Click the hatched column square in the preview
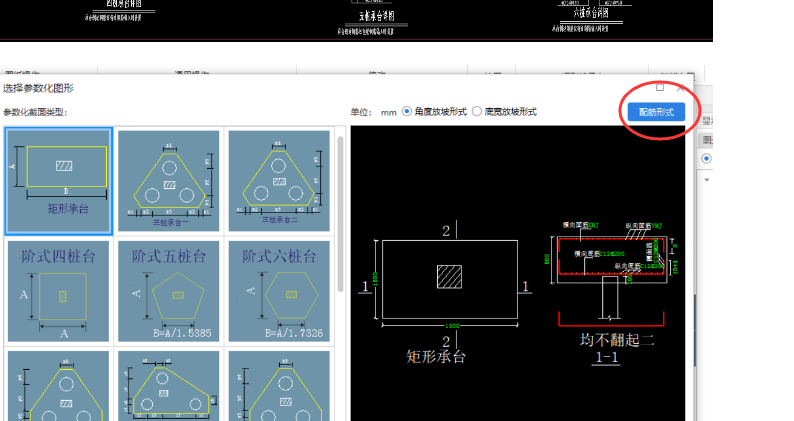The image size is (794, 421). click(450, 277)
